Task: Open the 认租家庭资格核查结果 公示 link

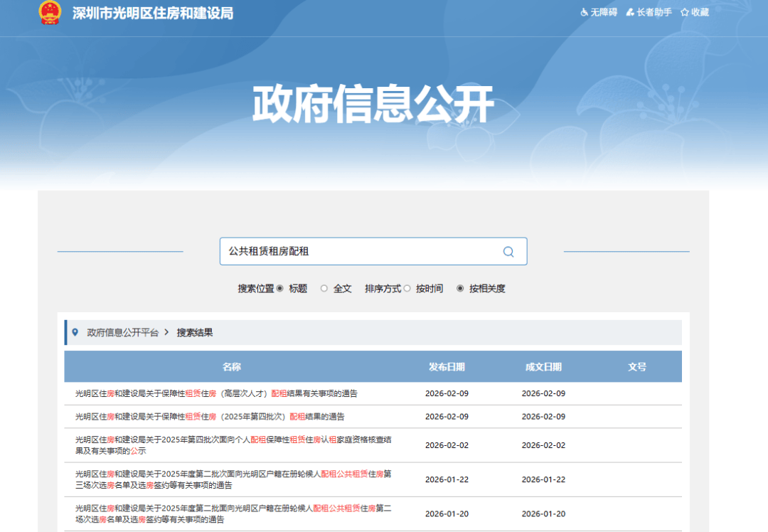Action: tap(228, 445)
